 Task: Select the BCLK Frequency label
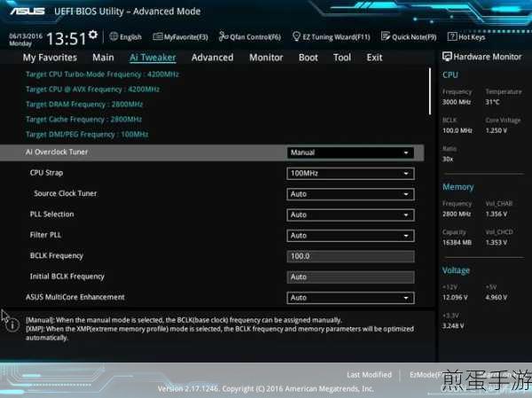tap(57, 256)
